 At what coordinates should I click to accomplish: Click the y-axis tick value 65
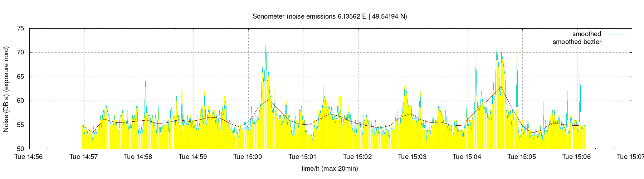20,77
